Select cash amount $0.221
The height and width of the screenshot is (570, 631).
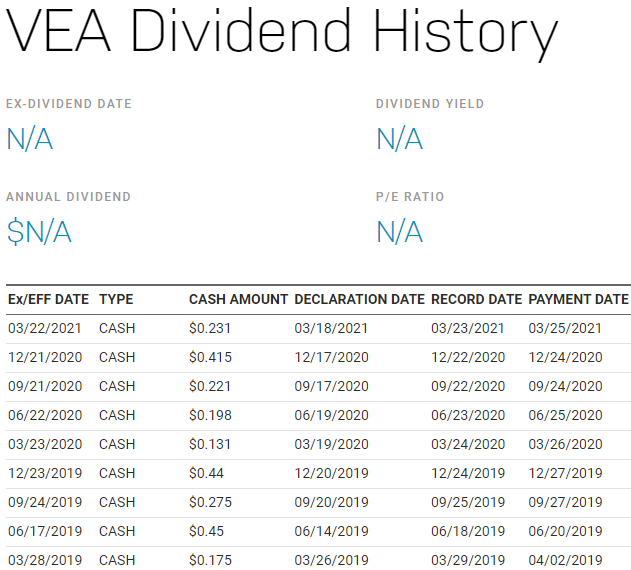point(210,386)
